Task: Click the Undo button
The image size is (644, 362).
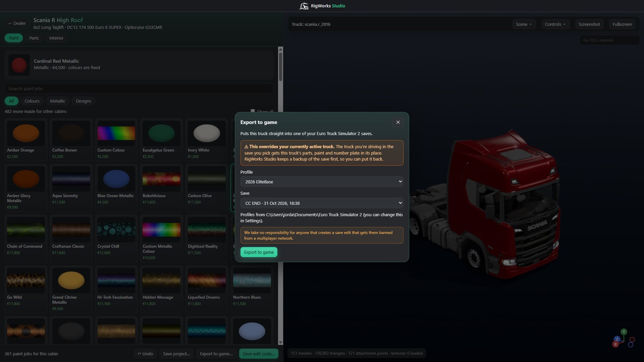Action: tap(145, 354)
